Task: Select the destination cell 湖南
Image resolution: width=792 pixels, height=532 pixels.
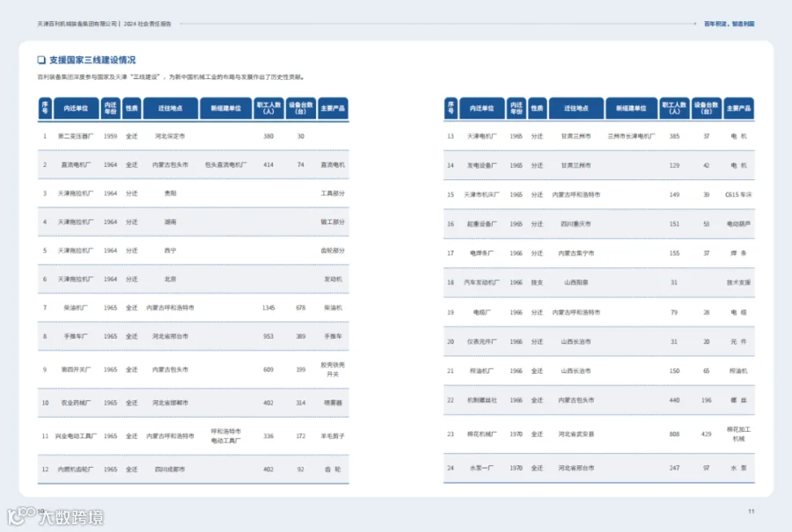Action: (x=170, y=222)
